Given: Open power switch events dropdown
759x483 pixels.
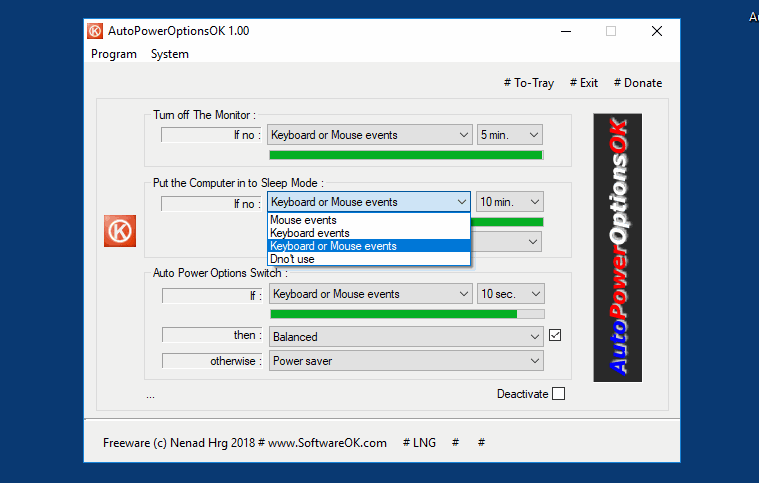Looking at the screenshot, I should pyautogui.click(x=371, y=294).
